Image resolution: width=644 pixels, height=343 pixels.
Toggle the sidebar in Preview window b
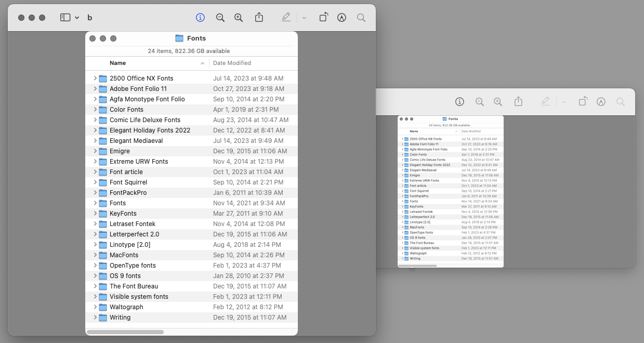click(x=65, y=18)
